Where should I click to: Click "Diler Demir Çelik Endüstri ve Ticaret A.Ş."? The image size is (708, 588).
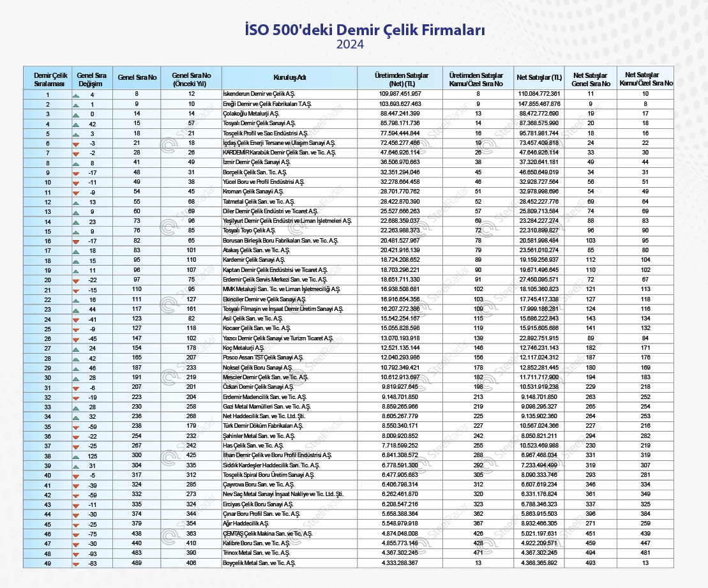pyautogui.click(x=270, y=211)
